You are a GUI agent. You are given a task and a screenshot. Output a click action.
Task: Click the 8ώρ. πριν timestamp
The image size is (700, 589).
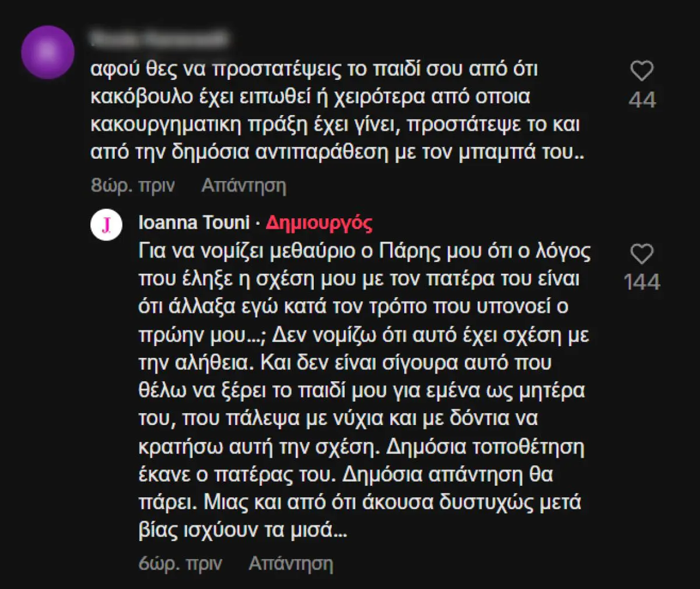click(x=133, y=186)
